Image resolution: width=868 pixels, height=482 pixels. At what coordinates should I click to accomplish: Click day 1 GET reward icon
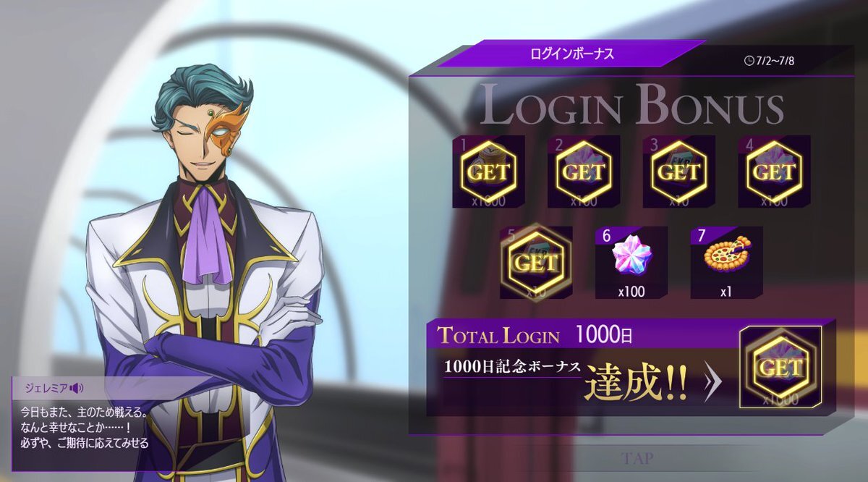(488, 172)
